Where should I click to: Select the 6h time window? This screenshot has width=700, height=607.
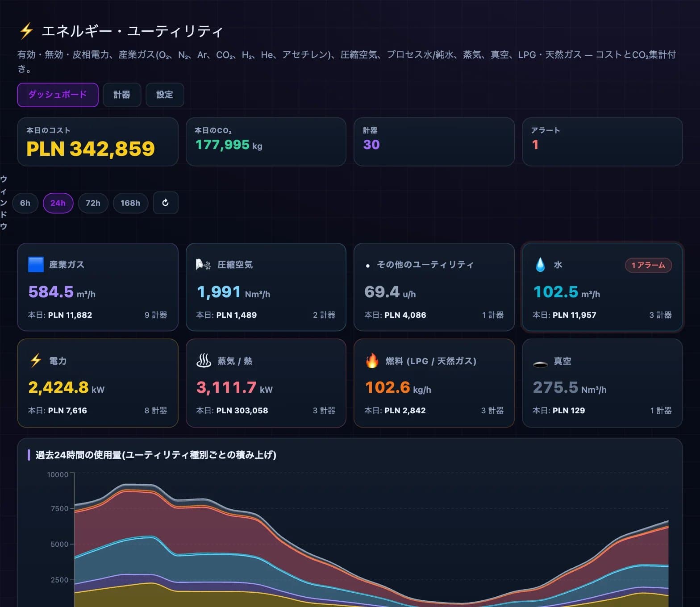(25, 203)
